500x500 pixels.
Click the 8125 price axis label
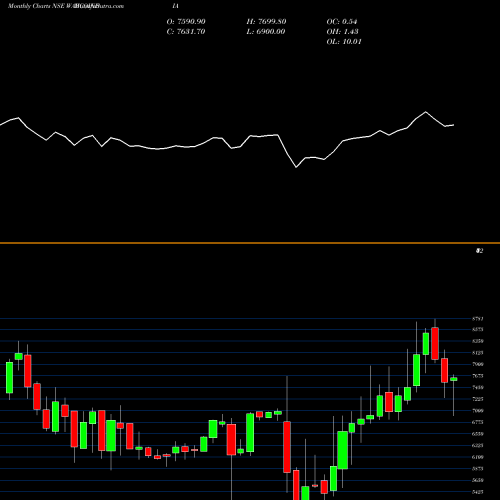pos(478,353)
